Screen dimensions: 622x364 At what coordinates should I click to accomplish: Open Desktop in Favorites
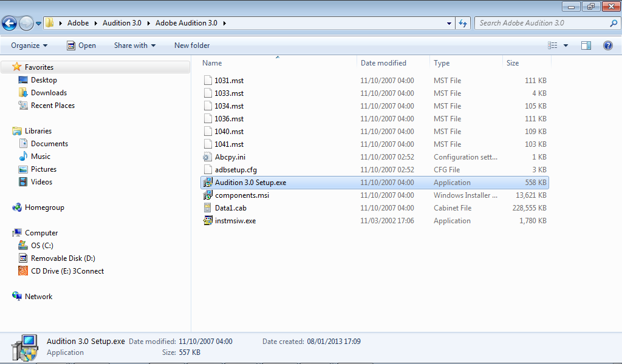(x=44, y=80)
